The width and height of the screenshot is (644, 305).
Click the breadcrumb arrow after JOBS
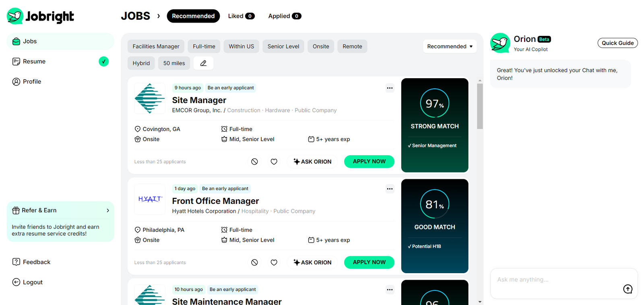pos(159,16)
